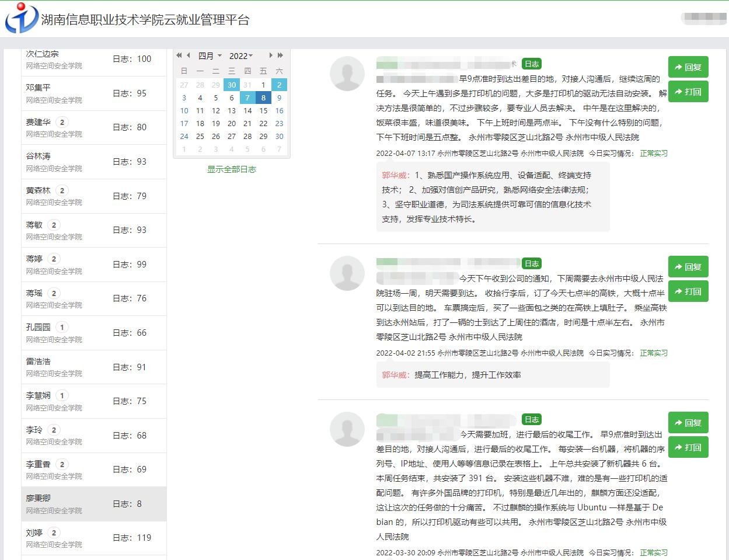
Task: Click the 日志 tag on the 04-02 entry
Action: pos(531,263)
